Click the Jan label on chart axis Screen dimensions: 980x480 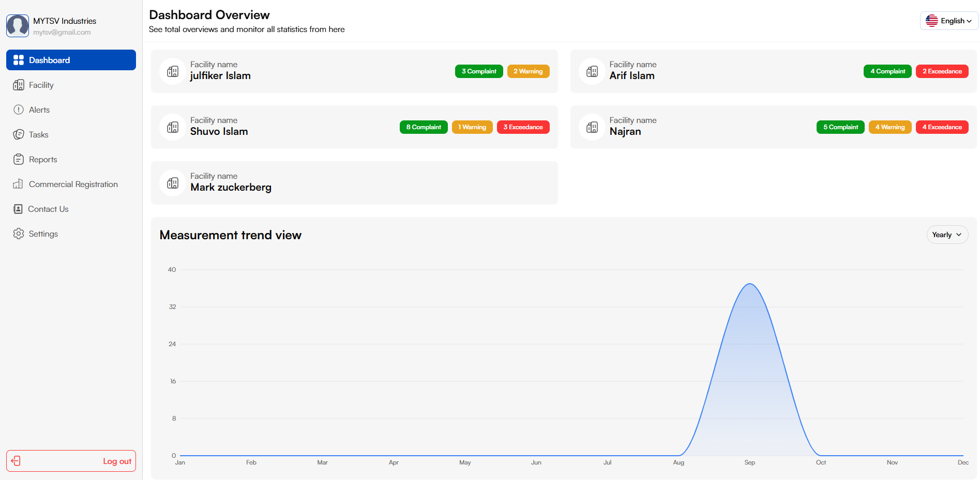(180, 462)
